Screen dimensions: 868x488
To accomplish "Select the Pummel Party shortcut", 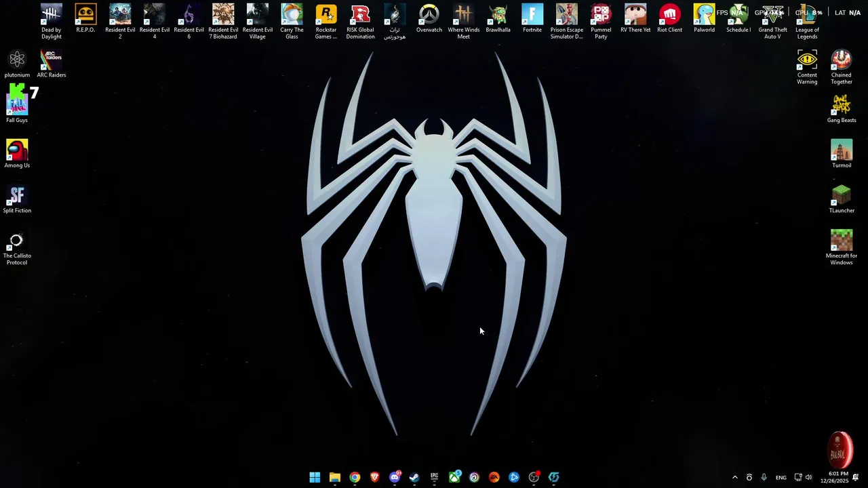I will point(601,22).
